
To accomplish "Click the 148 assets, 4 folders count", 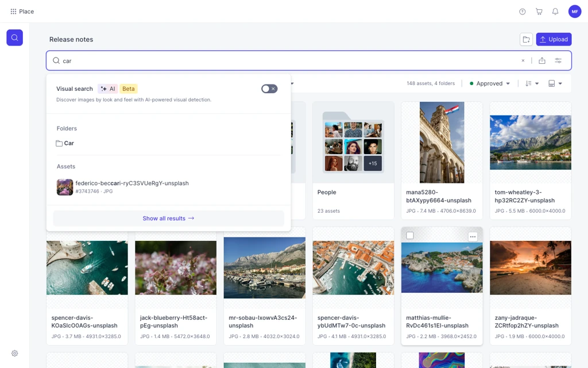I will 431,84.
